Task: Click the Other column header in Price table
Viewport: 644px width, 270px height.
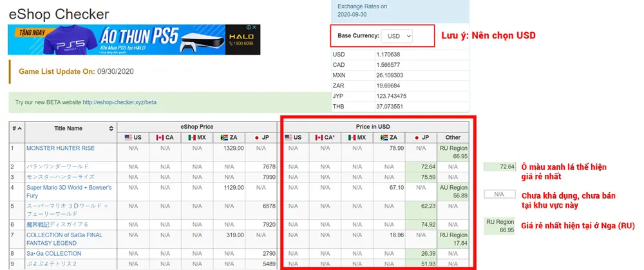Action: point(453,138)
